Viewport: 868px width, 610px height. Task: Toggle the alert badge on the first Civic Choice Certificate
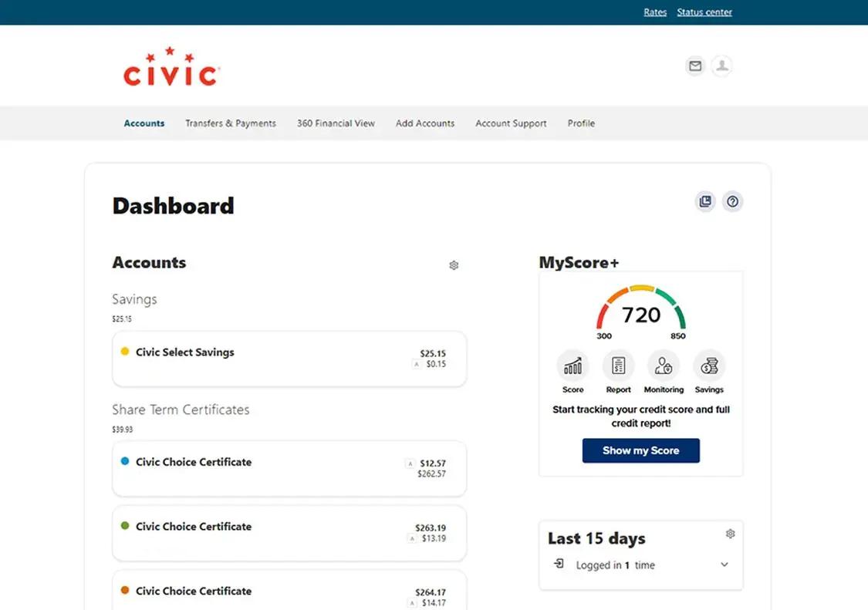[410, 463]
